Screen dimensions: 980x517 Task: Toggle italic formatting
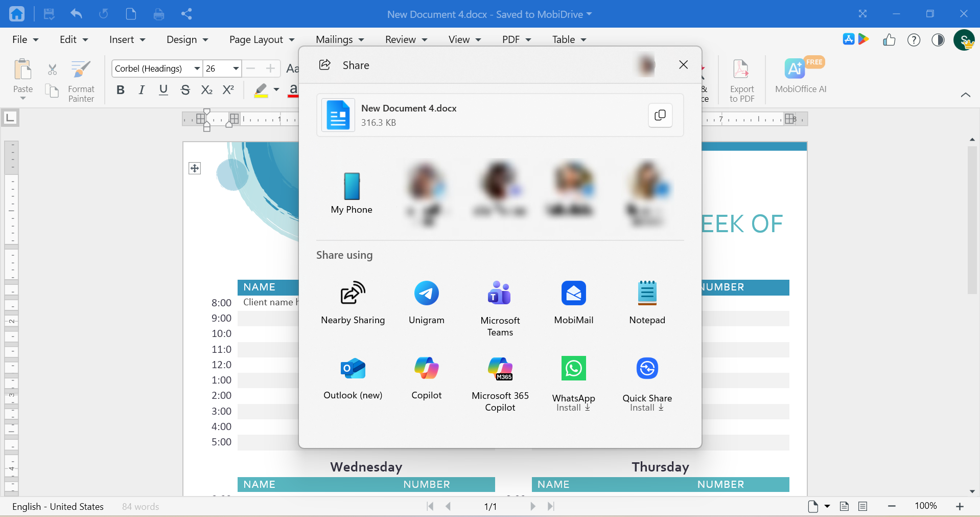pyautogui.click(x=142, y=90)
